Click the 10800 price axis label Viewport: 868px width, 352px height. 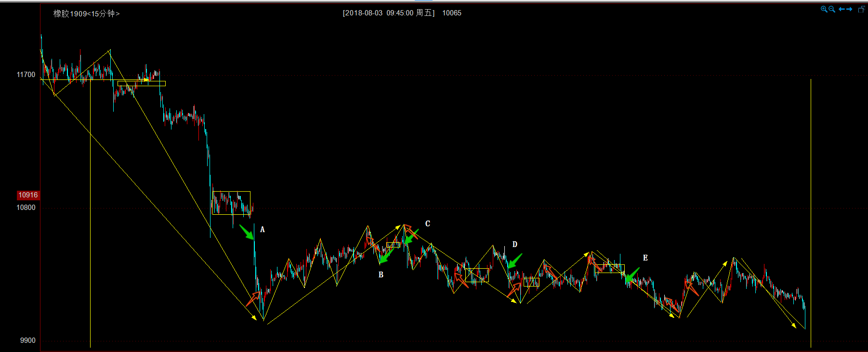tap(26, 208)
